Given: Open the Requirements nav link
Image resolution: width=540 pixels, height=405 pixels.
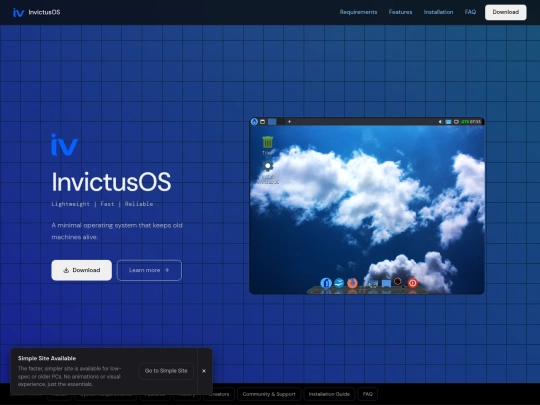Looking at the screenshot, I should [x=358, y=12].
